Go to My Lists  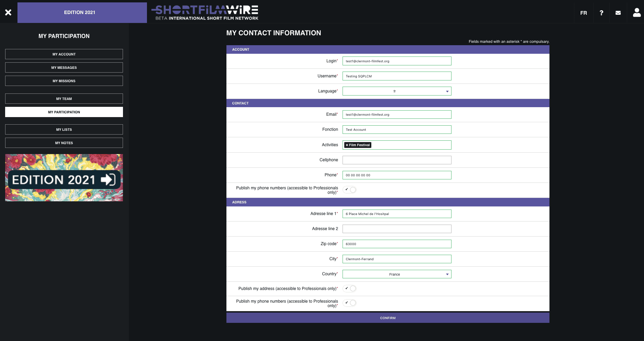click(64, 129)
